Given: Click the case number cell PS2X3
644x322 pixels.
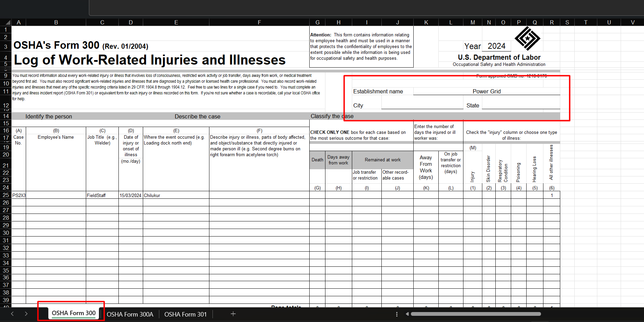Looking at the screenshot, I should (19, 195).
